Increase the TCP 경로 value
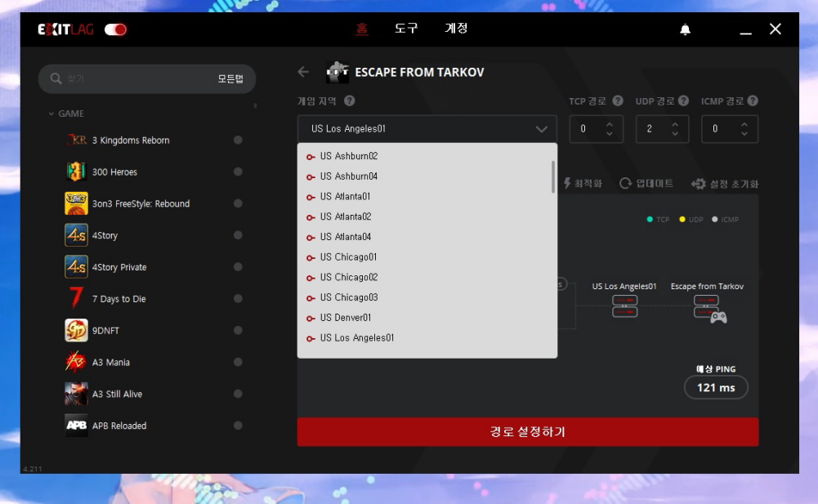Image resolution: width=818 pixels, height=504 pixels. (x=610, y=125)
